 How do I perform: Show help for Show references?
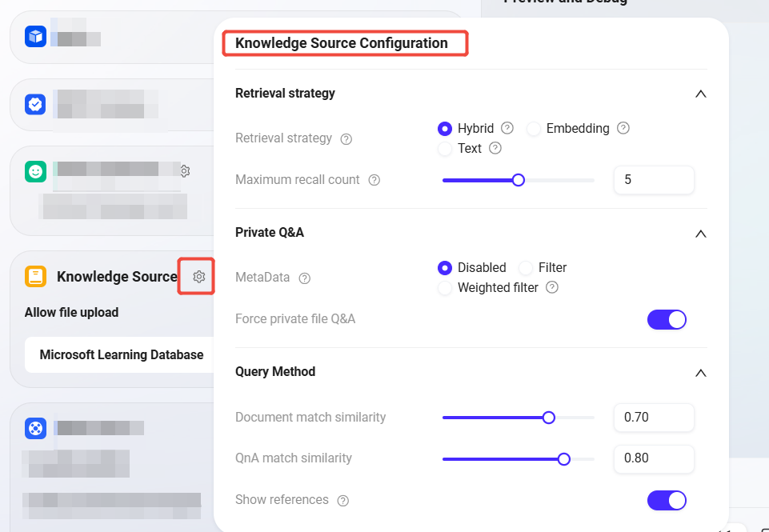pyautogui.click(x=343, y=501)
